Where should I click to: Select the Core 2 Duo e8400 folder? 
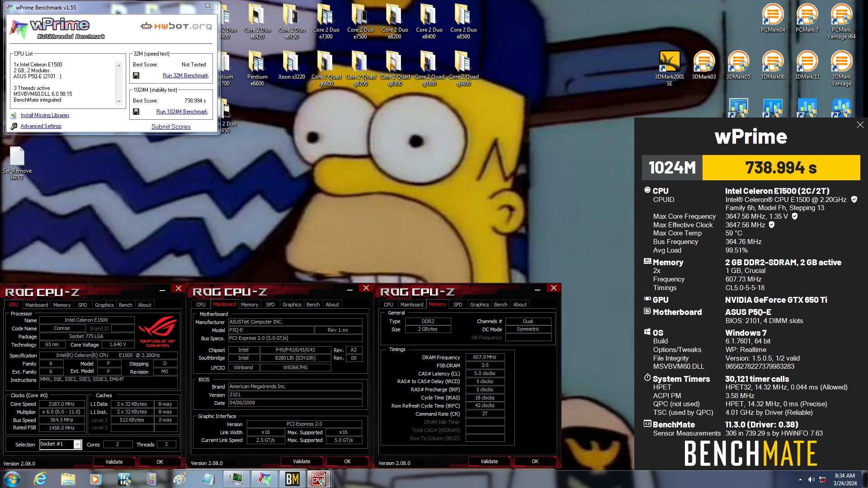[x=429, y=21]
